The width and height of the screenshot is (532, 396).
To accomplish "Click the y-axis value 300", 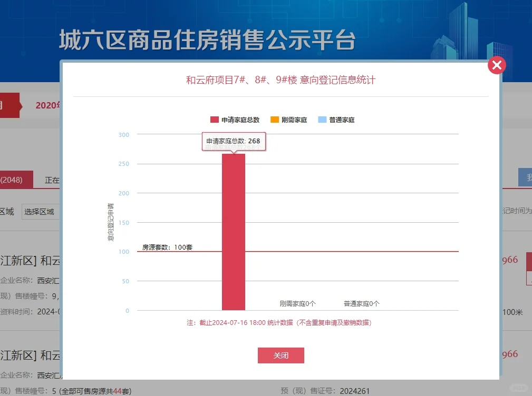I will (x=124, y=135).
